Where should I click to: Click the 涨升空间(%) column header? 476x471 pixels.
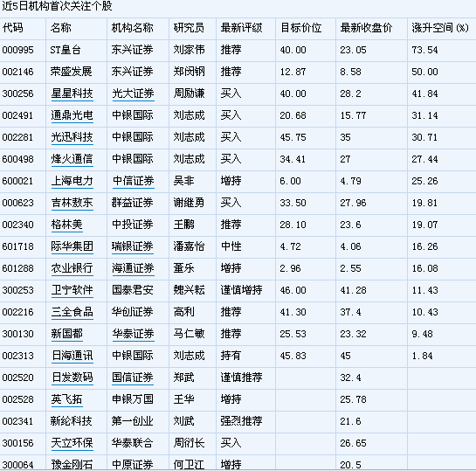pyautogui.click(x=440, y=28)
